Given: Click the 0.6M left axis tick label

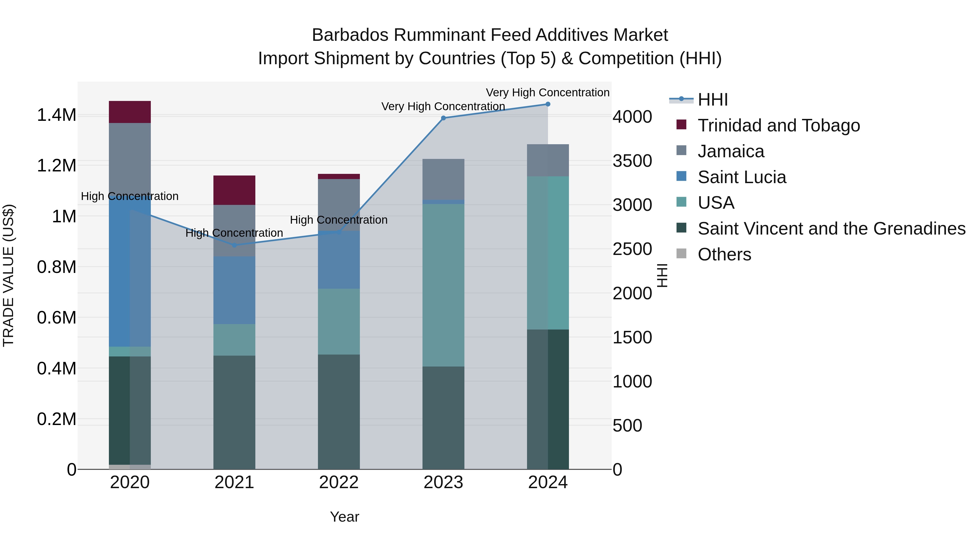Looking at the screenshot, I should pyautogui.click(x=57, y=318).
